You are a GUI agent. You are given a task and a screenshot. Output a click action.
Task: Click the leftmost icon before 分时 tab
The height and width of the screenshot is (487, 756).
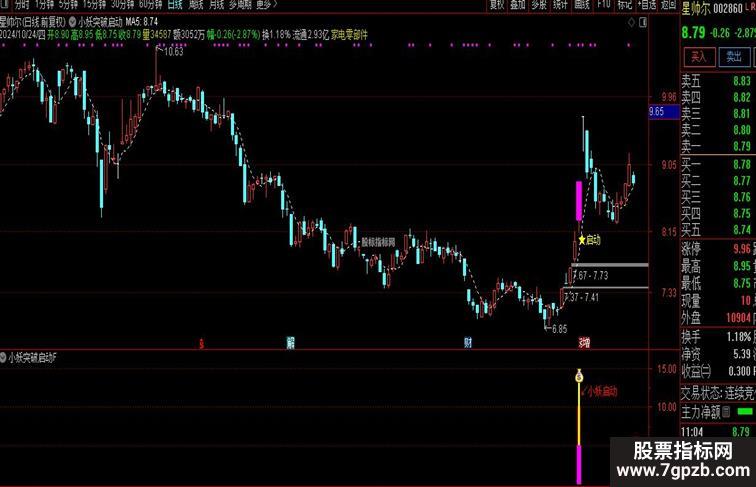coord(5,5)
